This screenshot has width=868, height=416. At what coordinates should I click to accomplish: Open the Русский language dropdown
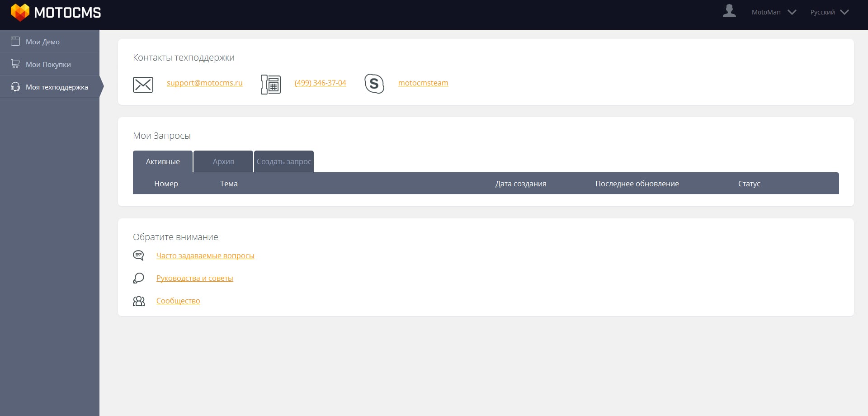(829, 12)
